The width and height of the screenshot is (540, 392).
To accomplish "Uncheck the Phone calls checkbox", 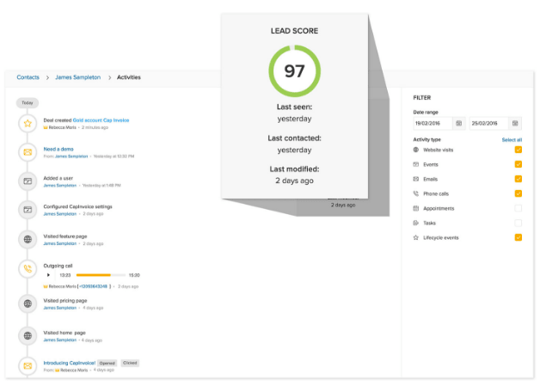I will point(518,193).
